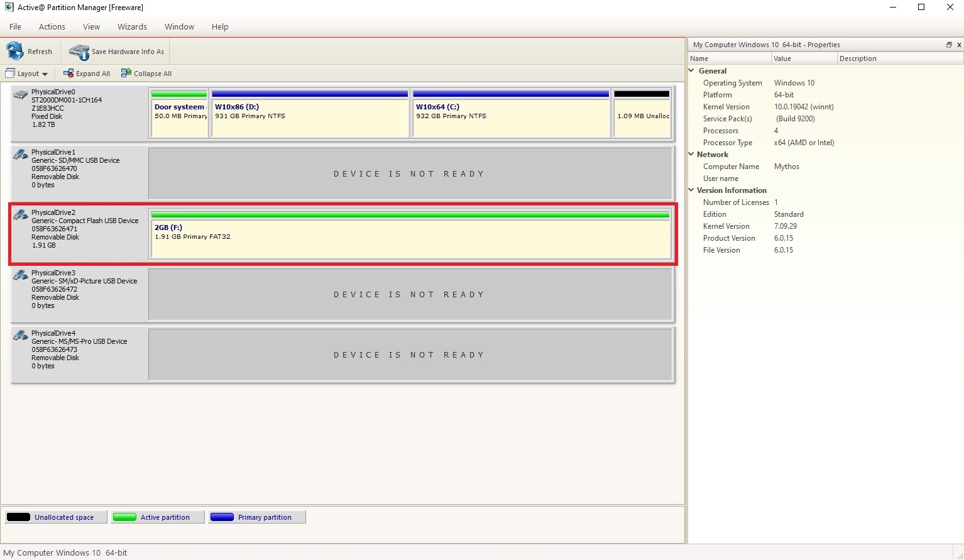
Task: Select the PhysicalDrive4 MS/MS-Pro device icon
Action: (21, 336)
